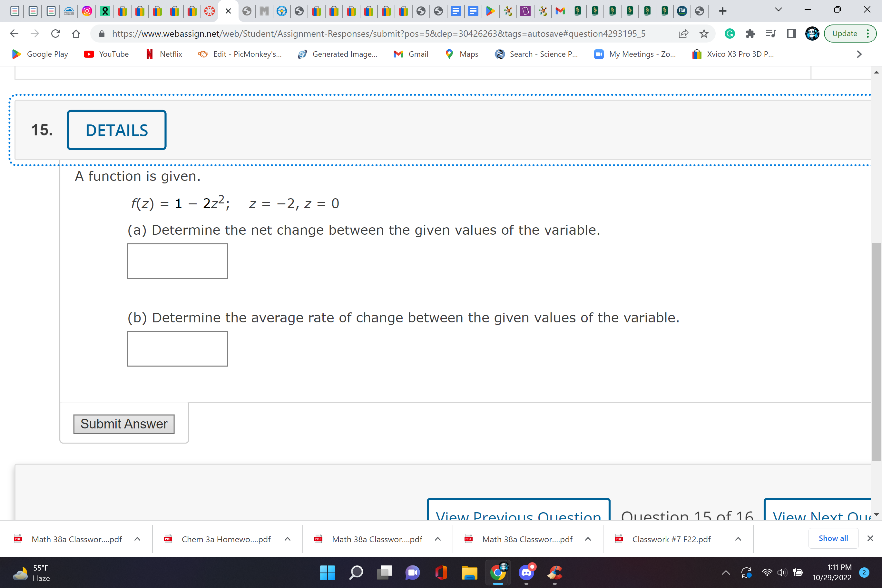Open the side panel icon

coord(791,34)
